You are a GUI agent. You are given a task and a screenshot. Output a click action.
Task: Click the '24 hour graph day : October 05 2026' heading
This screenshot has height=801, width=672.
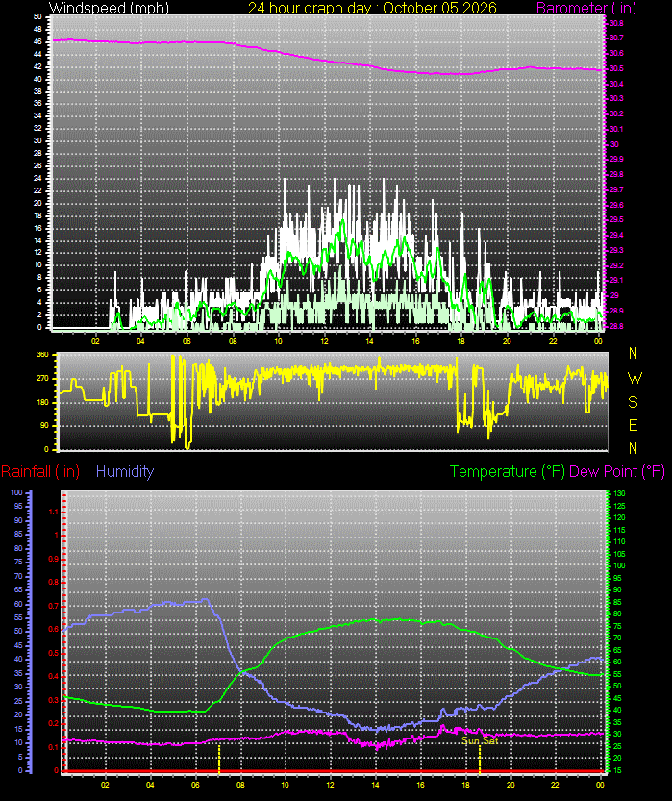[372, 8]
